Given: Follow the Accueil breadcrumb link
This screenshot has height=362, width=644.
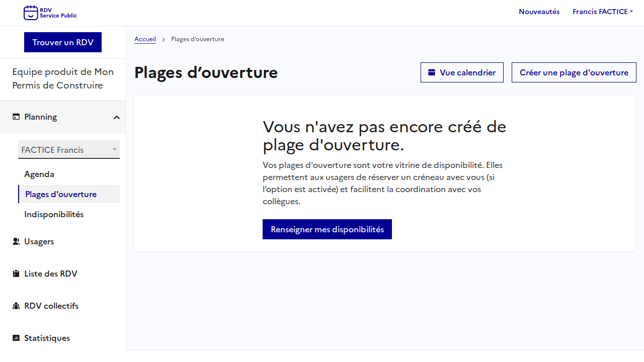Looking at the screenshot, I should [x=145, y=39].
